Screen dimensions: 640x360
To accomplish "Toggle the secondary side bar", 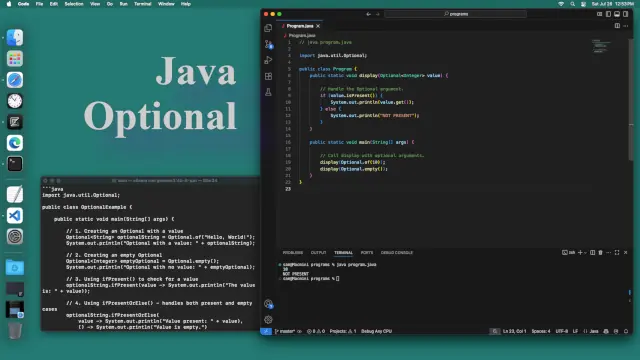I will pyautogui.click(x=626, y=14).
